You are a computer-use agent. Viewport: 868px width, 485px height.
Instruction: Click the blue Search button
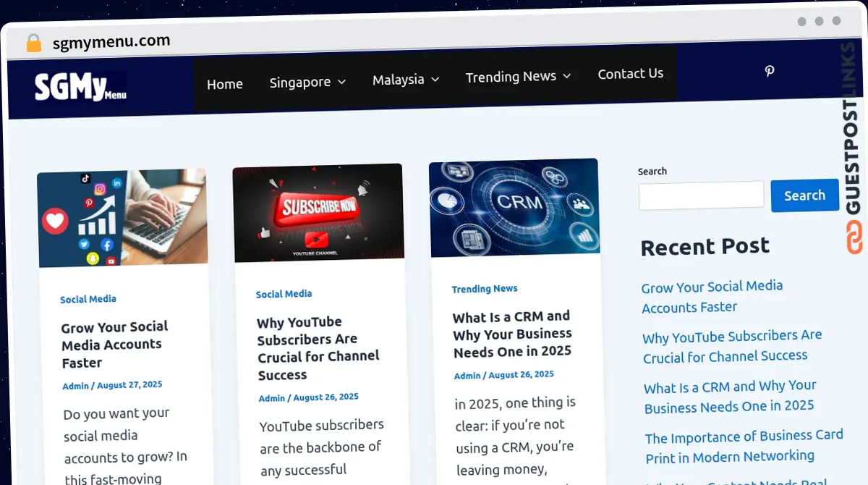804,195
